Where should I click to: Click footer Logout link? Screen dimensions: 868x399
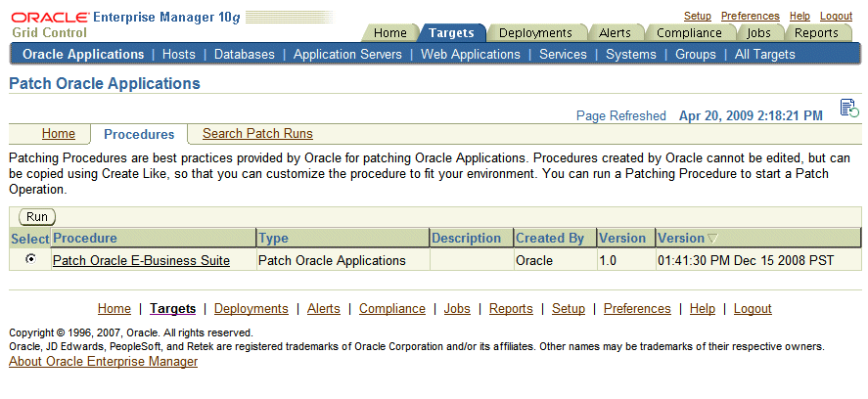753,308
